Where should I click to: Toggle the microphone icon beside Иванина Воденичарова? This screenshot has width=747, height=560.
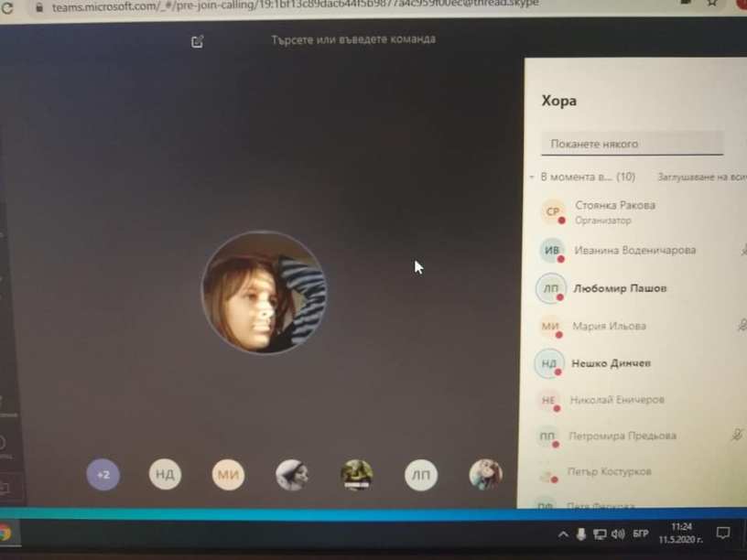[742, 250]
